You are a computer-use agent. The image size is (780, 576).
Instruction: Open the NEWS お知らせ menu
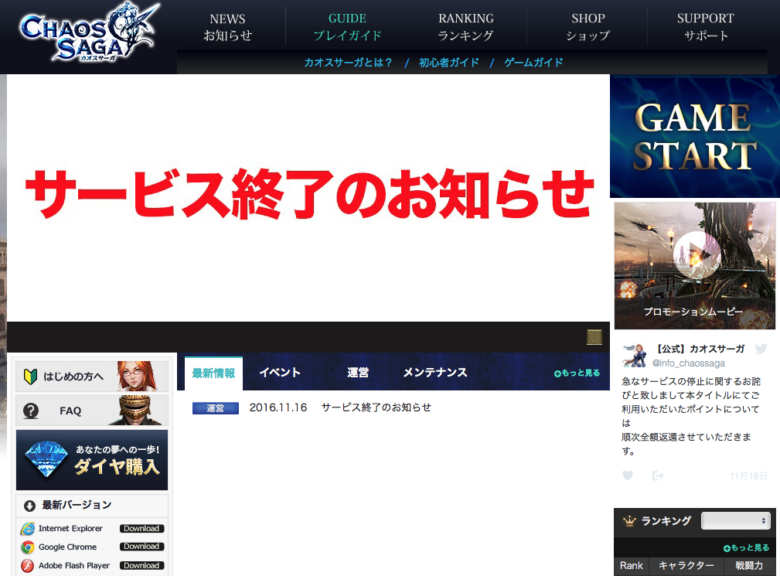click(x=227, y=27)
